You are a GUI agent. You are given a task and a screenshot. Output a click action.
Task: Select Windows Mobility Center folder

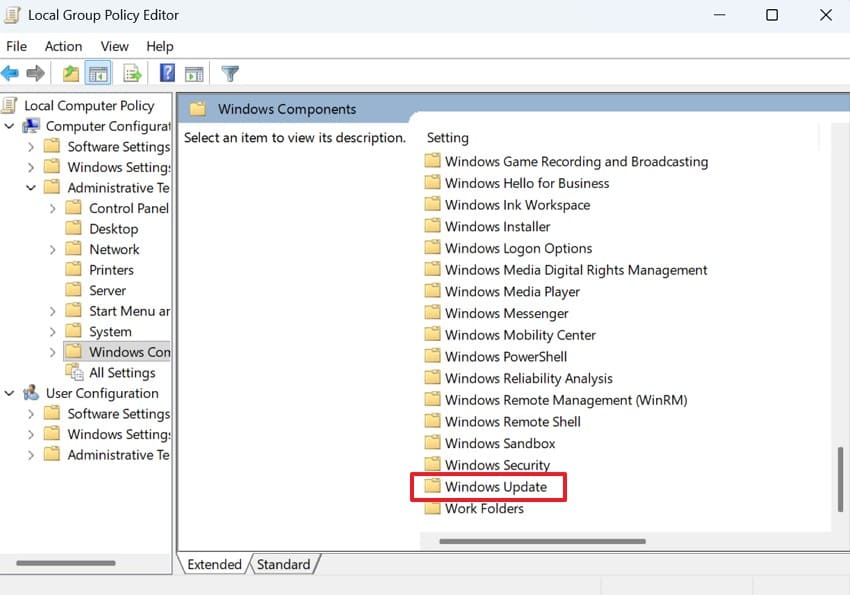point(520,335)
